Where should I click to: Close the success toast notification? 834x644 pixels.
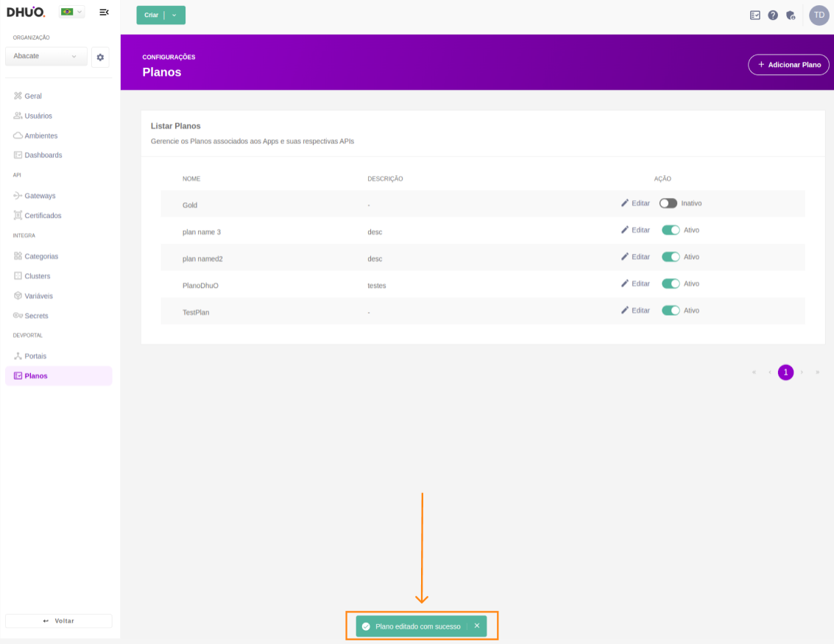coord(477,626)
